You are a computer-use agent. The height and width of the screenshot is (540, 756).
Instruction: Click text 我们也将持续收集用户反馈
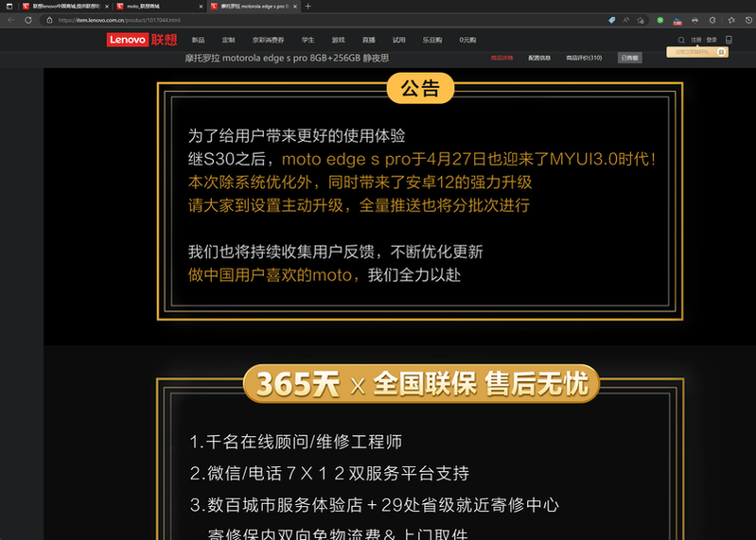coord(281,252)
